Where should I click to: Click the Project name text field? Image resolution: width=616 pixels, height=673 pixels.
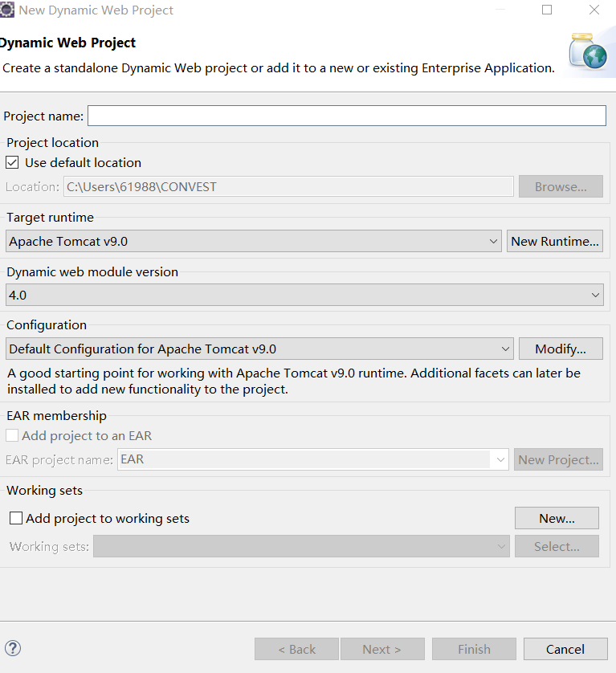[x=346, y=116]
